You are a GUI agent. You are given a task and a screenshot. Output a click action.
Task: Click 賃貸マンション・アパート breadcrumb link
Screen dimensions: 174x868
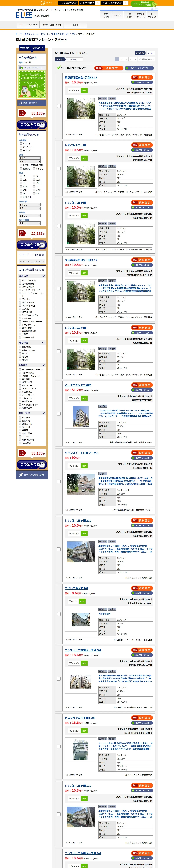(37, 34)
